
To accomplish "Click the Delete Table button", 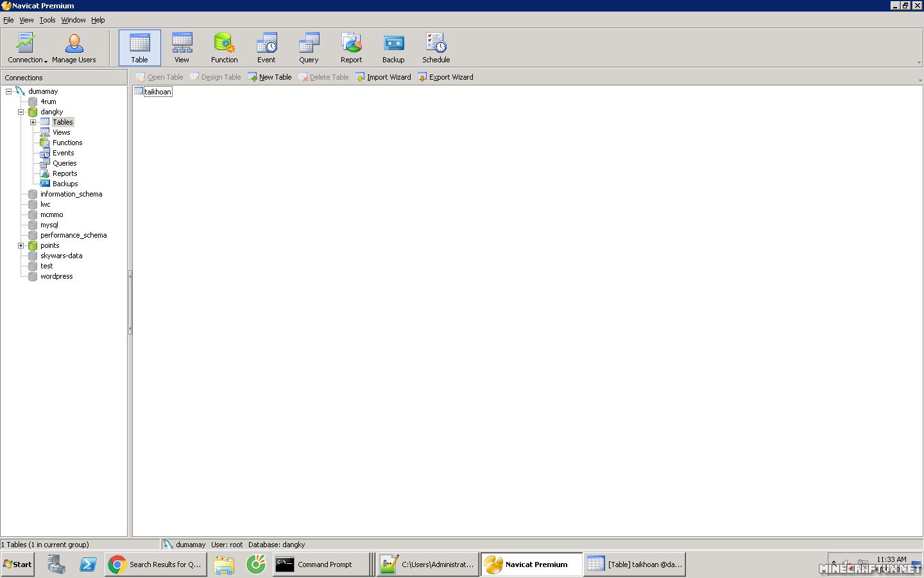I will tap(323, 77).
